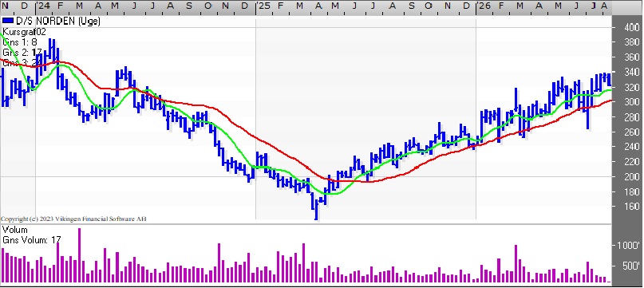Select the Gns 1: 8 moving average label
Viewport: 644px width, 288px height.
pyautogui.click(x=20, y=42)
